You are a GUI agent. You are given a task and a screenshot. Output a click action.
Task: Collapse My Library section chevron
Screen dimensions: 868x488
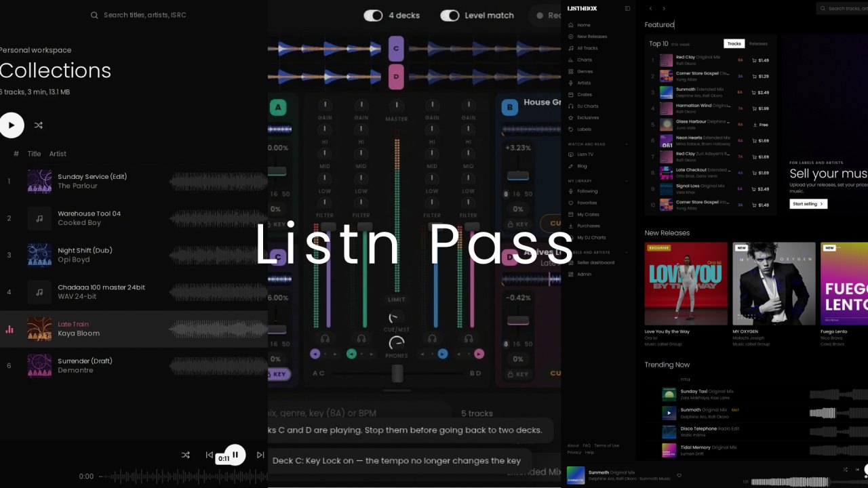pos(627,181)
